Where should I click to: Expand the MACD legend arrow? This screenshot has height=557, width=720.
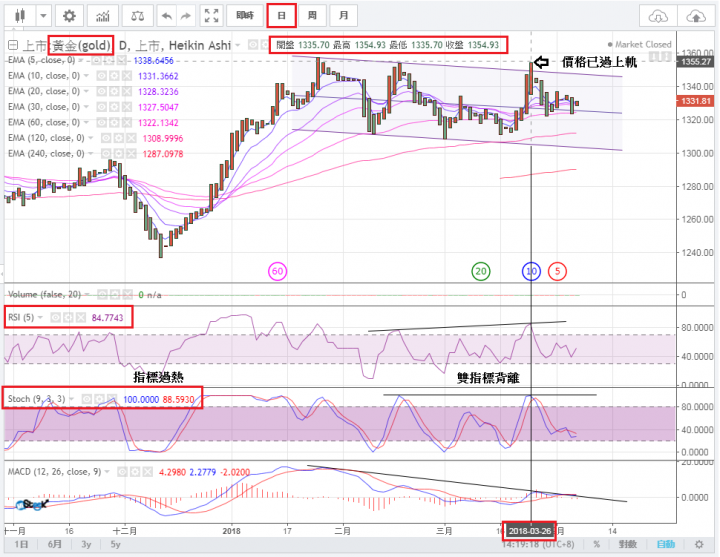[107, 472]
